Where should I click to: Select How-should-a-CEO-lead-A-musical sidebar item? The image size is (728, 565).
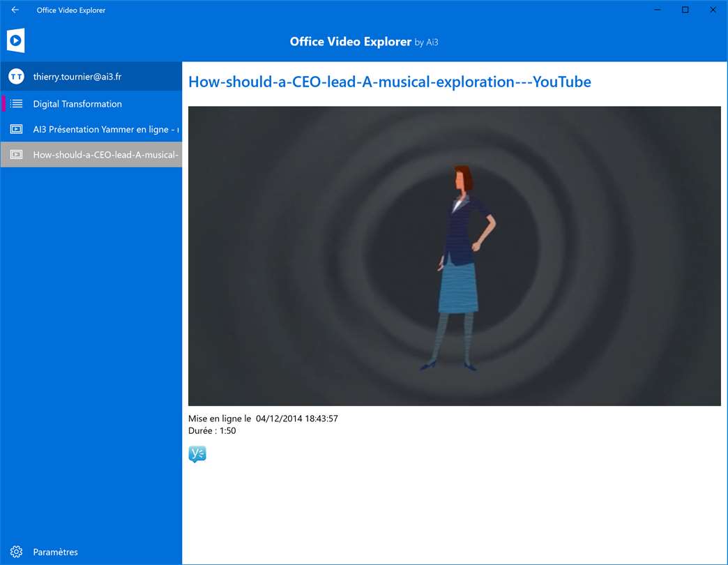[91, 155]
